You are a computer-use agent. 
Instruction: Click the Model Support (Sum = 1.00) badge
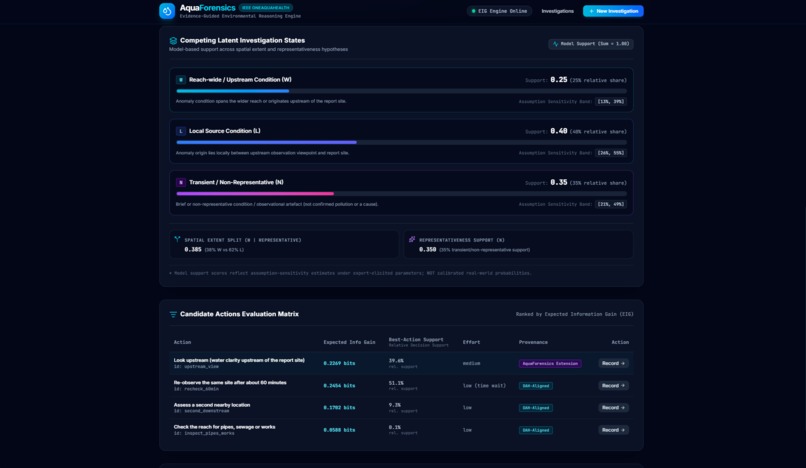[x=591, y=44]
